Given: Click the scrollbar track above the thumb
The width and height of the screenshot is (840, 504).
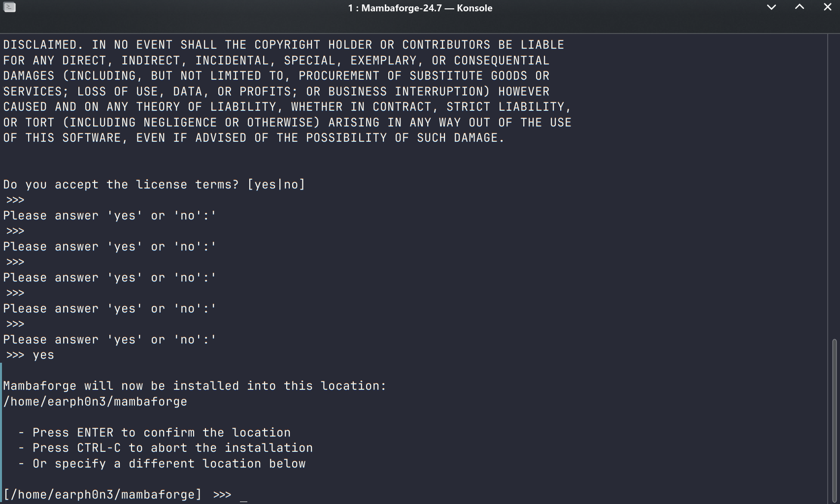Looking at the screenshot, I should point(834,187).
